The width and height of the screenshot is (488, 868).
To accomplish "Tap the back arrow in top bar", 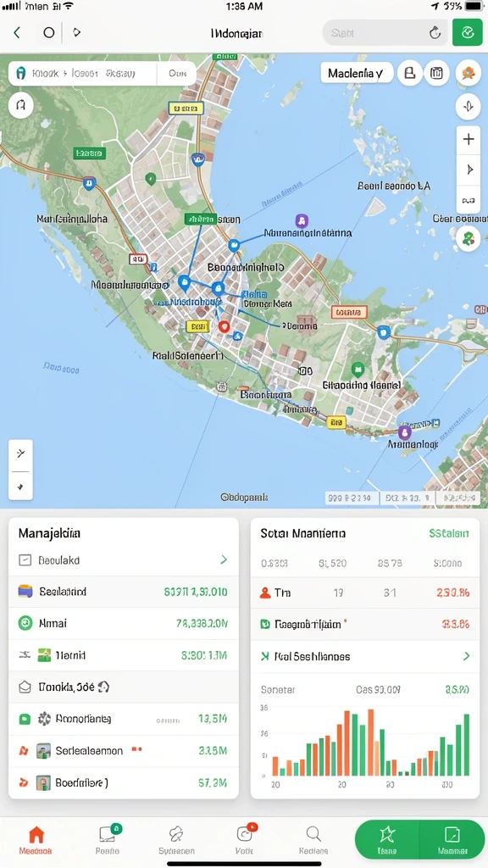I will tap(17, 33).
